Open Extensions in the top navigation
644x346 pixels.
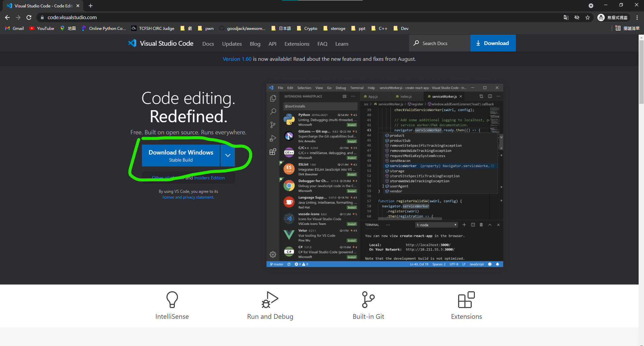click(297, 44)
